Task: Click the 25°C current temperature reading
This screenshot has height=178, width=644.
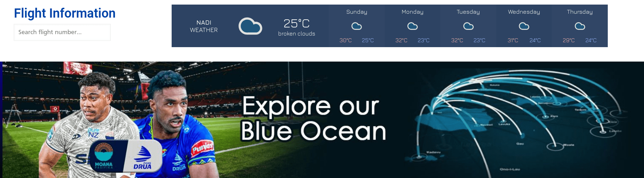Action: [x=297, y=24]
